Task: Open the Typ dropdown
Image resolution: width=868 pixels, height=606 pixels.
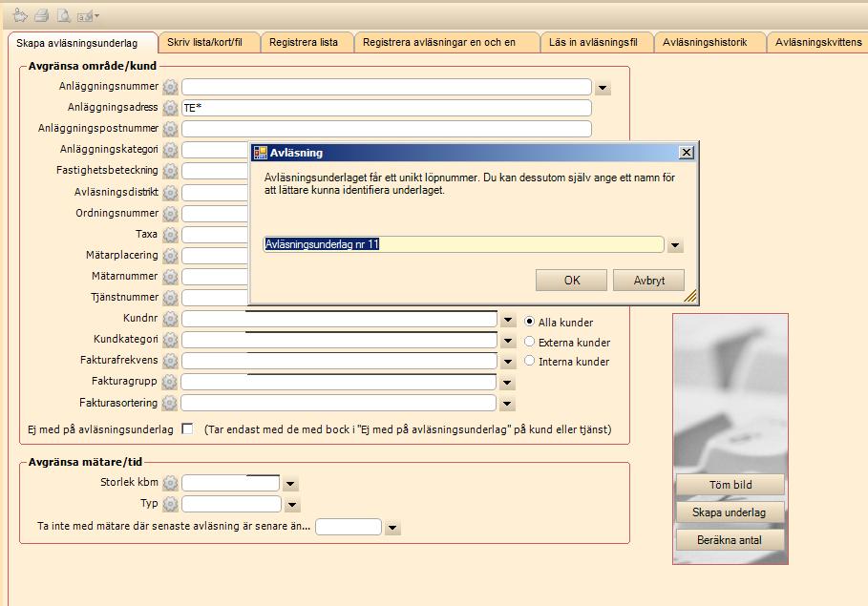Action: coord(292,505)
